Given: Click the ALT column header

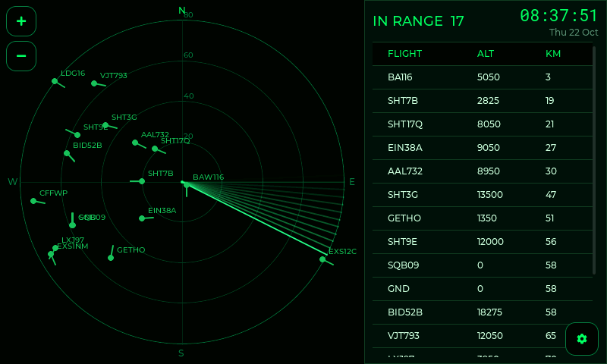Looking at the screenshot, I should point(486,54).
